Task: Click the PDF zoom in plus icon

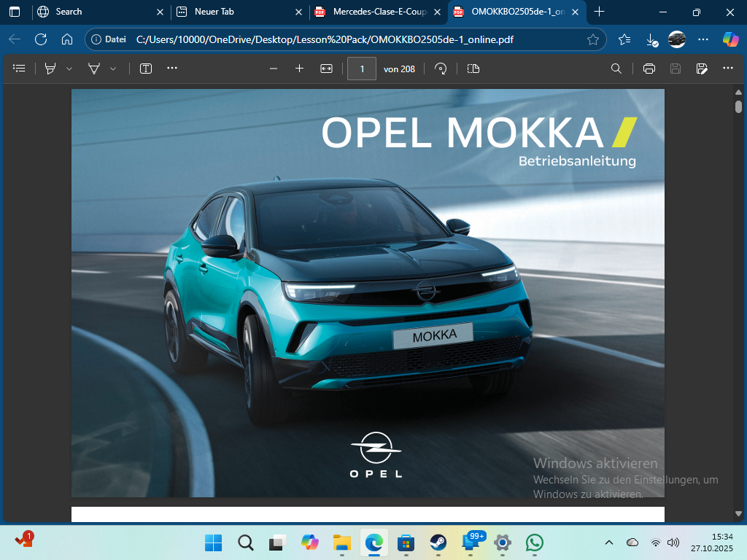Action: pyautogui.click(x=299, y=69)
